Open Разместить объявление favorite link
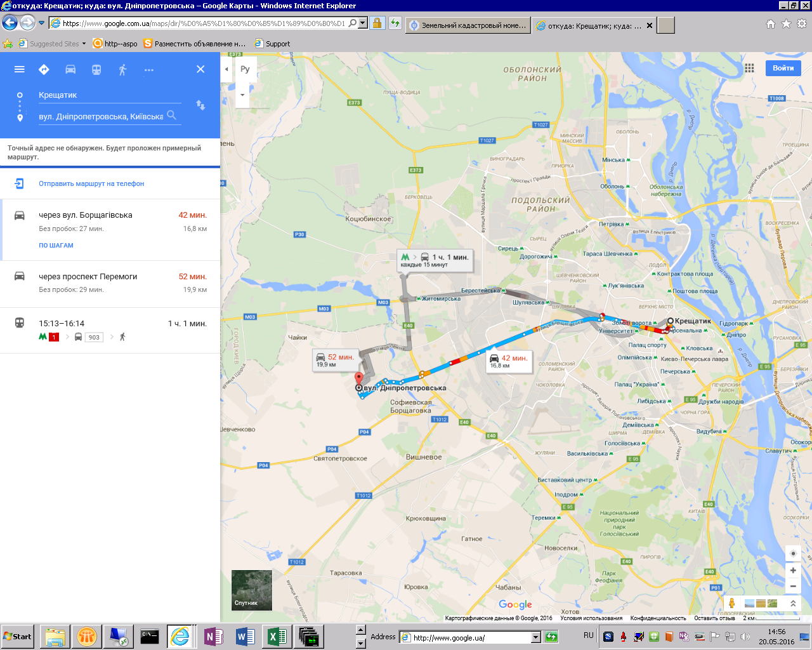The image size is (812, 650). pos(195,44)
